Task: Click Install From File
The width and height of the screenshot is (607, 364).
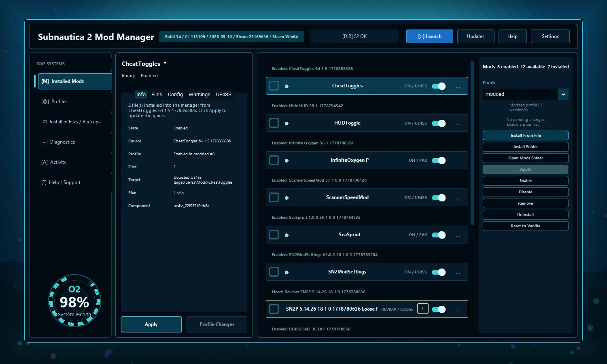Action: [525, 135]
